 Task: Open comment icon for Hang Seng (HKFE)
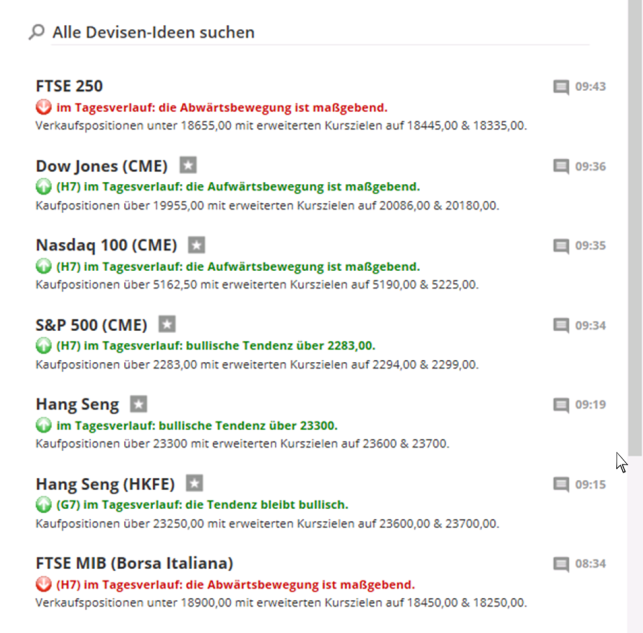pos(561,485)
